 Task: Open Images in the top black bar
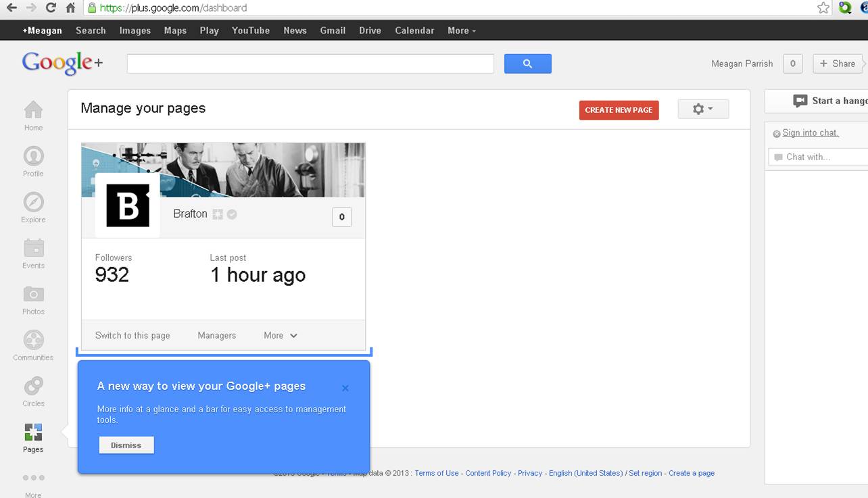coord(135,30)
